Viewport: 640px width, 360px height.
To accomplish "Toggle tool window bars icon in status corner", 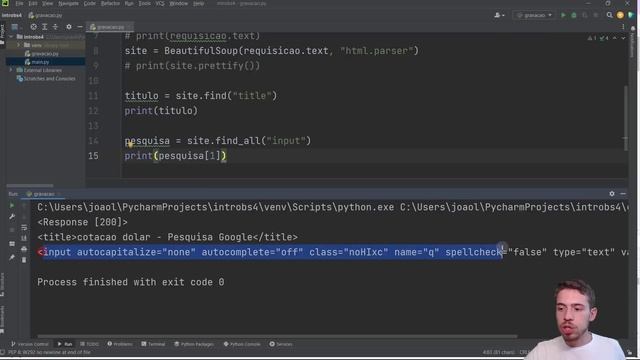I will (3, 352).
